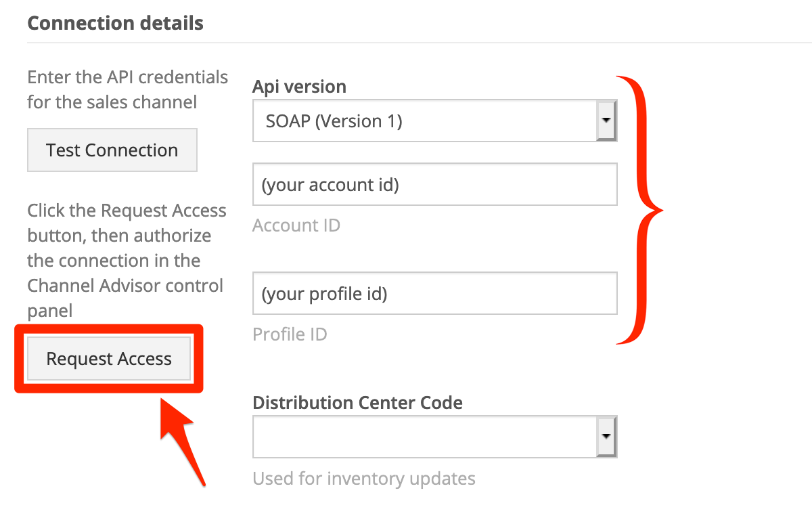Click the Profile ID input field
This screenshot has height=520, width=812.
434,293
